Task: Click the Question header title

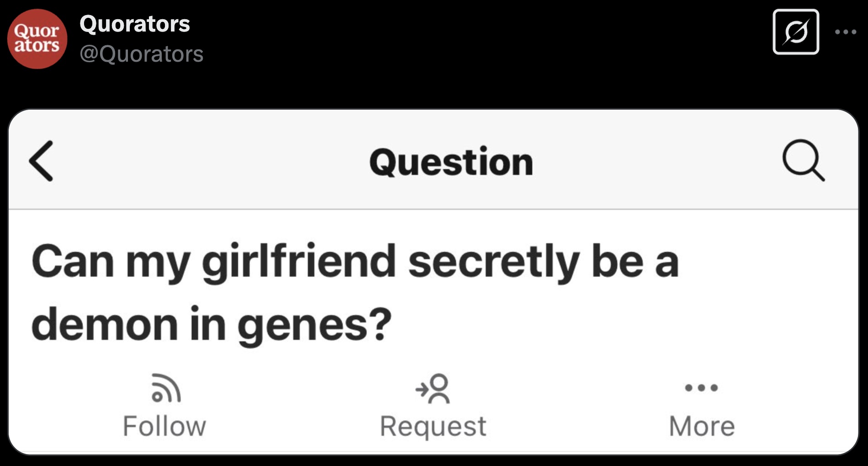Action: tap(451, 162)
